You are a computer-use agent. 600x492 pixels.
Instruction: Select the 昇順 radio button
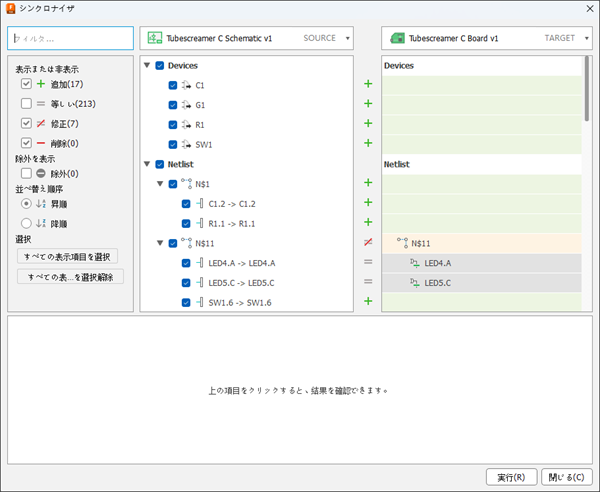tap(26, 204)
